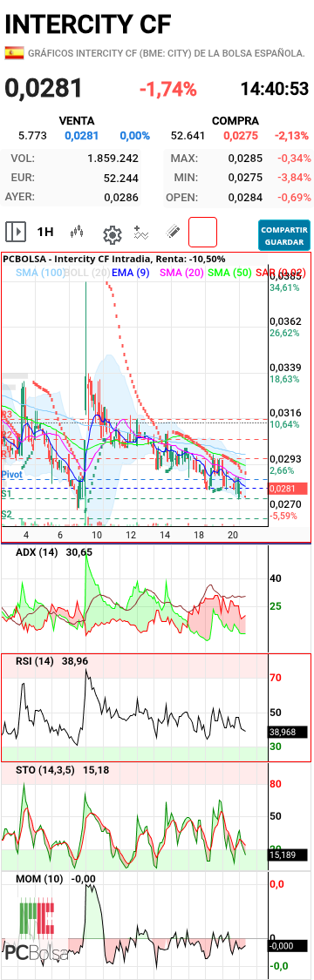The height and width of the screenshot is (980, 314).
Task: Click the COMPARTIR GUARDAR button
Action: 284,235
